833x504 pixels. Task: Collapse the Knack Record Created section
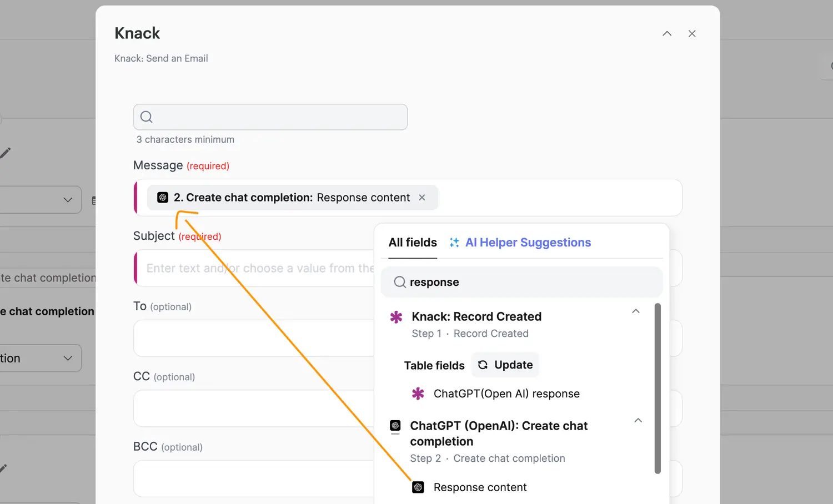point(636,311)
